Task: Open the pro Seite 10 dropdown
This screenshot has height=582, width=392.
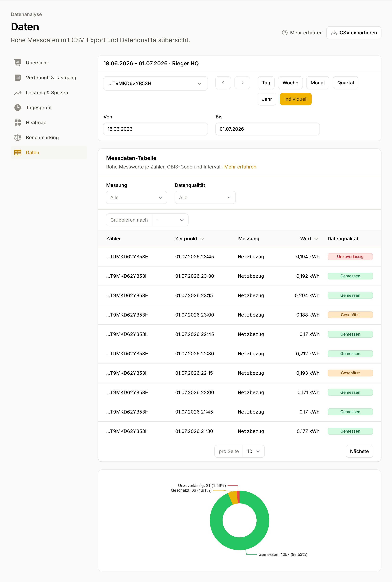Action: click(254, 451)
